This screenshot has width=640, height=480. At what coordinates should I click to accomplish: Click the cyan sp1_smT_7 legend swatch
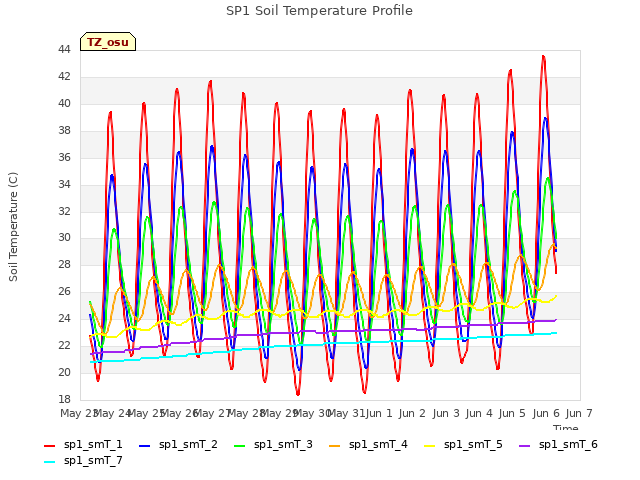pyautogui.click(x=49, y=462)
